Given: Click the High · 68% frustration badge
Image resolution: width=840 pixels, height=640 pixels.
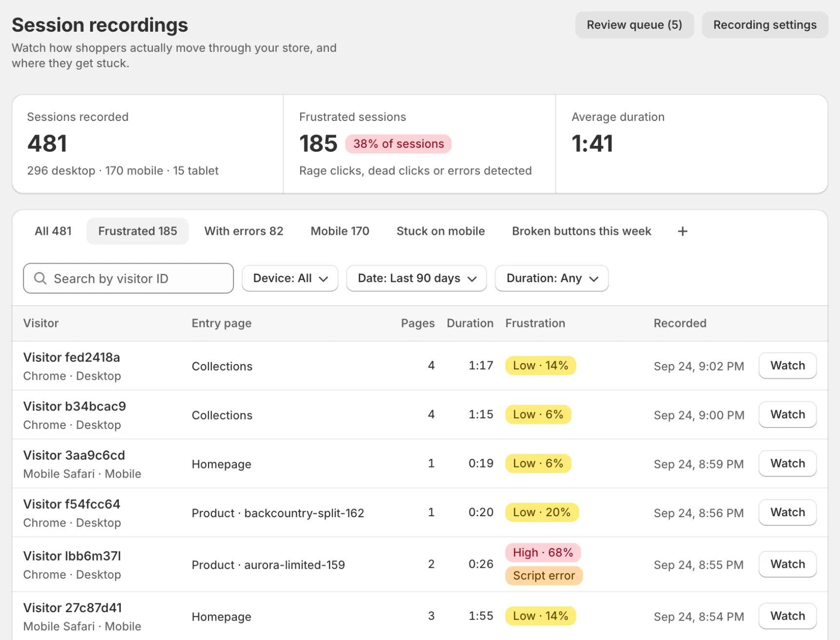Looking at the screenshot, I should click(543, 553).
